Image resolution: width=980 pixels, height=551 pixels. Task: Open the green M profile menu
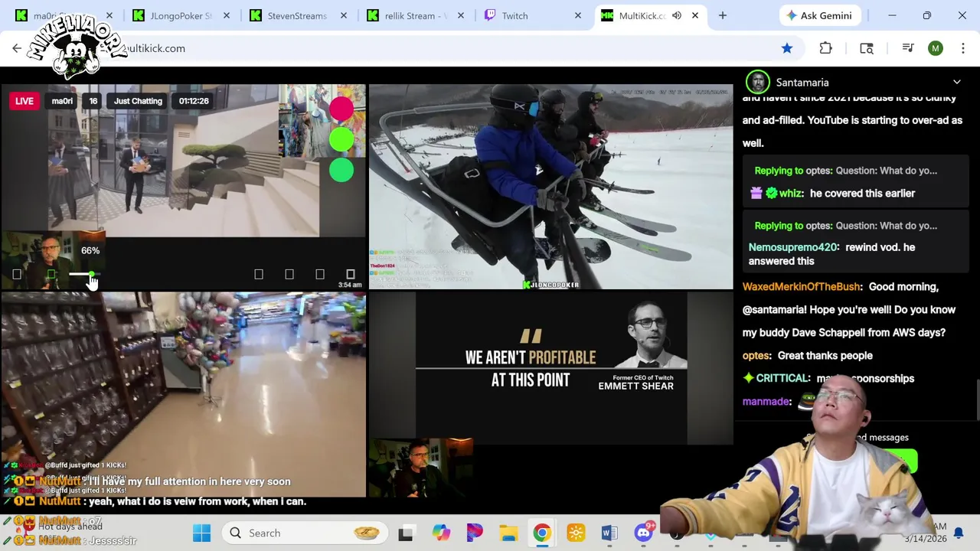[x=936, y=48]
